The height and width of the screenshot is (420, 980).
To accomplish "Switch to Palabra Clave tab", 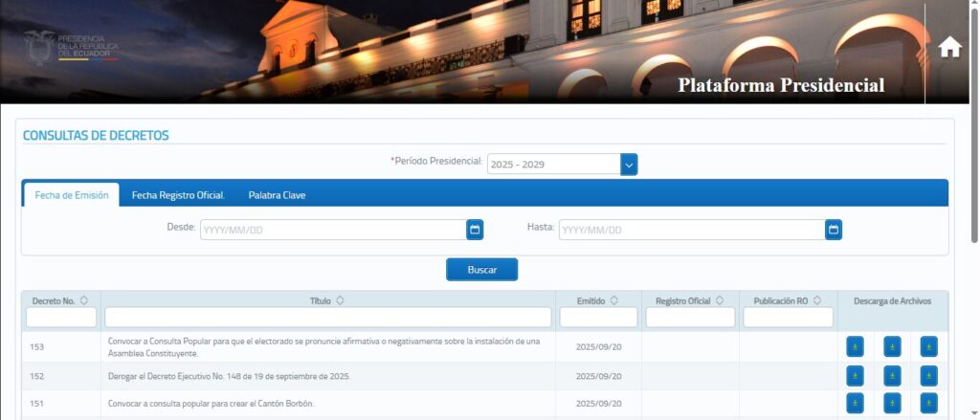I will [277, 195].
